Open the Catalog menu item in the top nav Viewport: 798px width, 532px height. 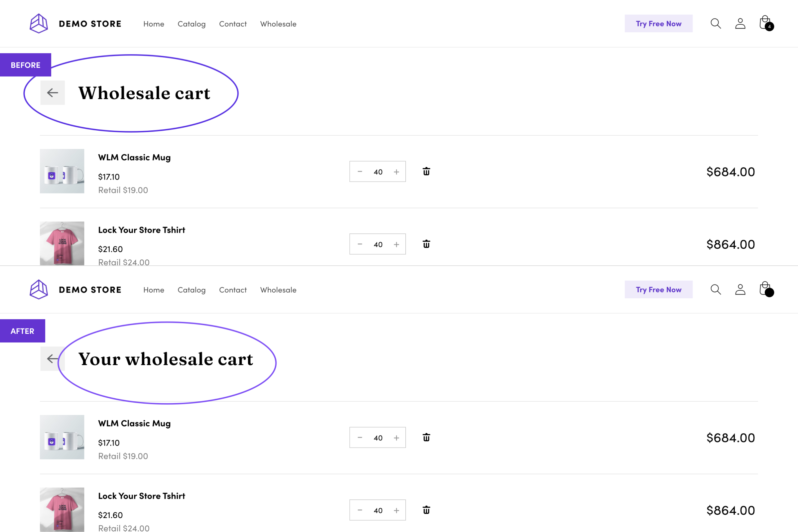pos(192,24)
